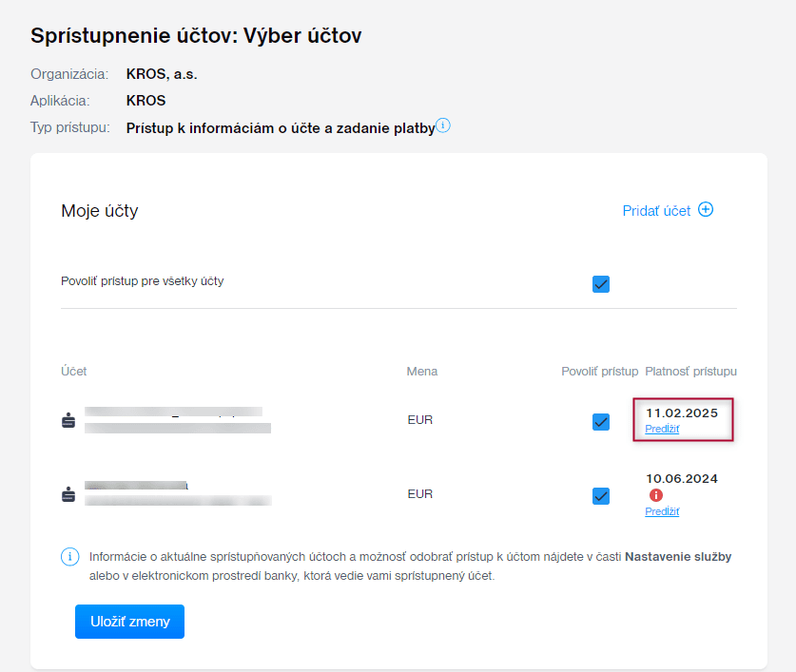
Task: Click the plus circle icon to add account
Action: (x=706, y=210)
